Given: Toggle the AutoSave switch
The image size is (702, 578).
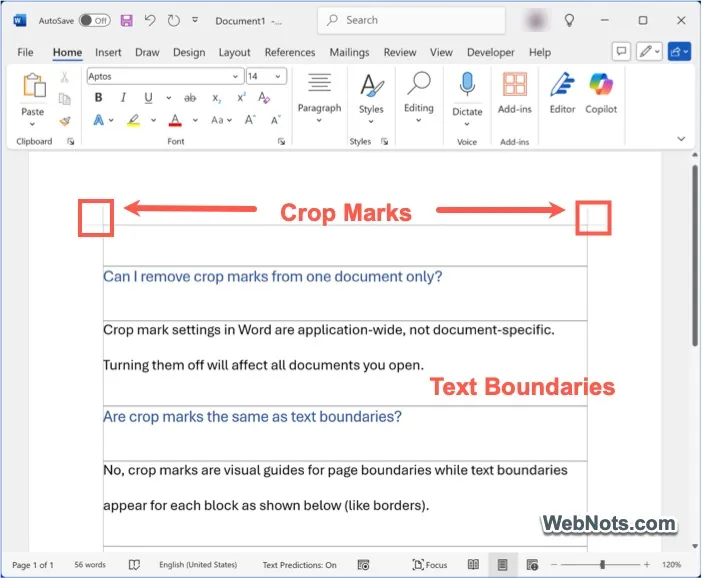Looking at the screenshot, I should 94,20.
